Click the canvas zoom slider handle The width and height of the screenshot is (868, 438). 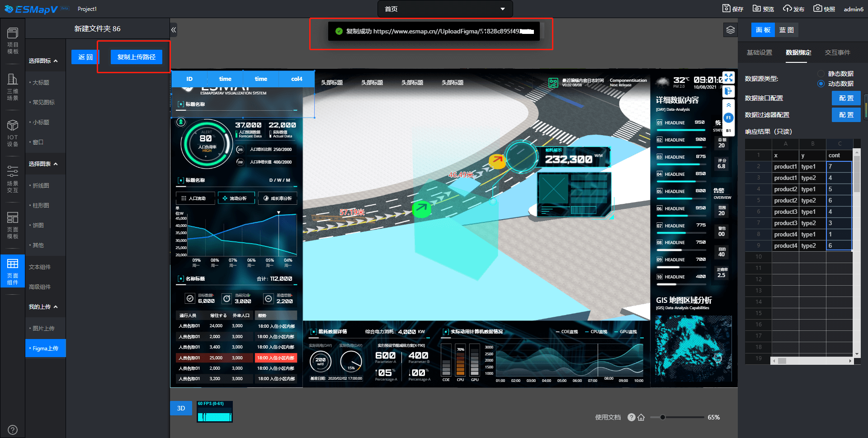click(x=662, y=417)
